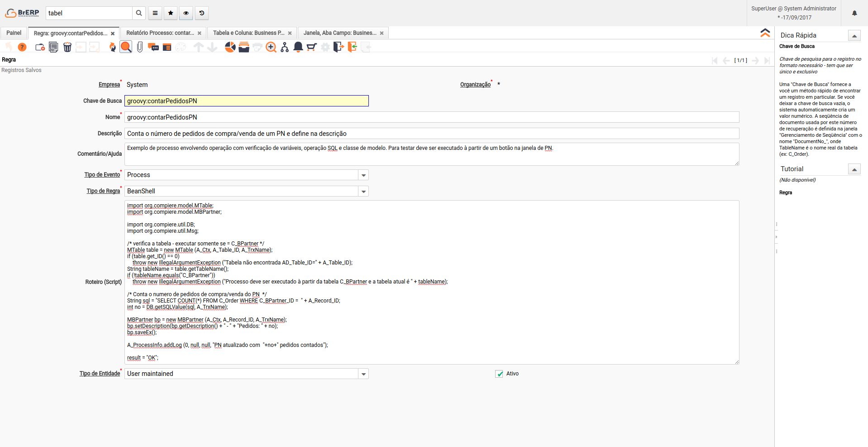This screenshot has height=447, width=868.
Task: Open the Tipo de Entidade dropdown
Action: click(363, 374)
